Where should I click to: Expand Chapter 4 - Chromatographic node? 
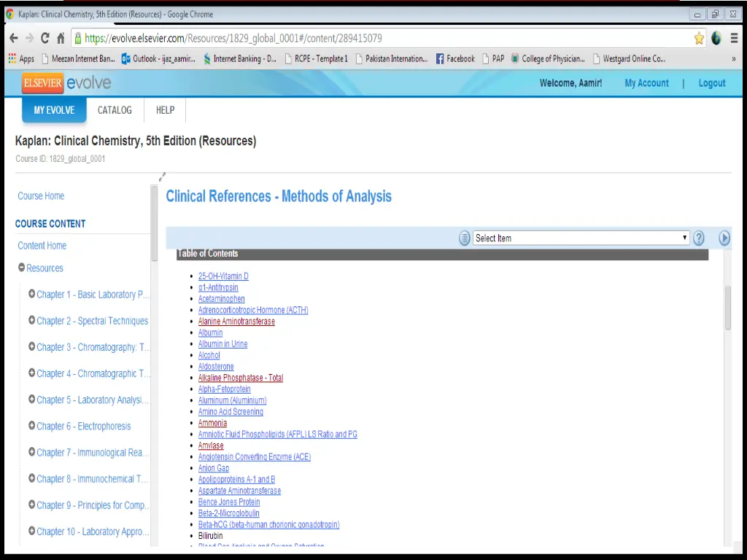point(31,373)
